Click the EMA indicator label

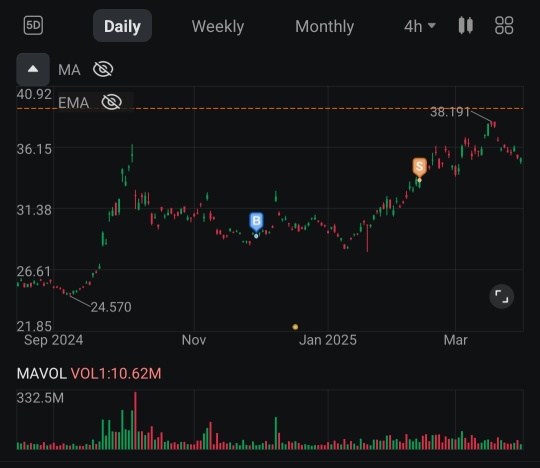tap(73, 103)
